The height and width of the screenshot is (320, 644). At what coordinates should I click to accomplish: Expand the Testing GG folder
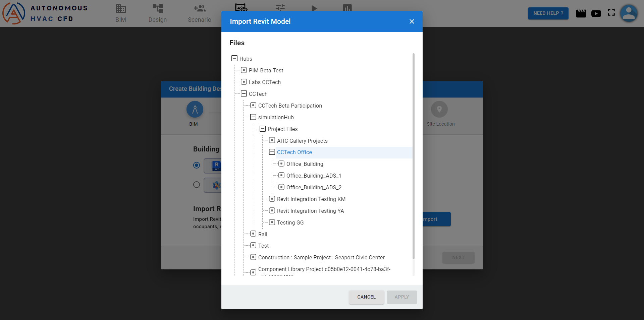point(272,222)
